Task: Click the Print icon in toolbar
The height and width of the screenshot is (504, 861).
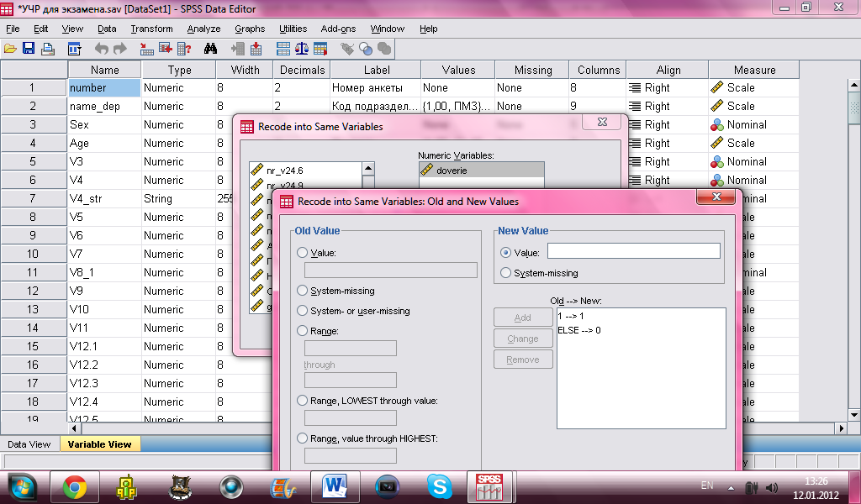Action: [x=48, y=49]
